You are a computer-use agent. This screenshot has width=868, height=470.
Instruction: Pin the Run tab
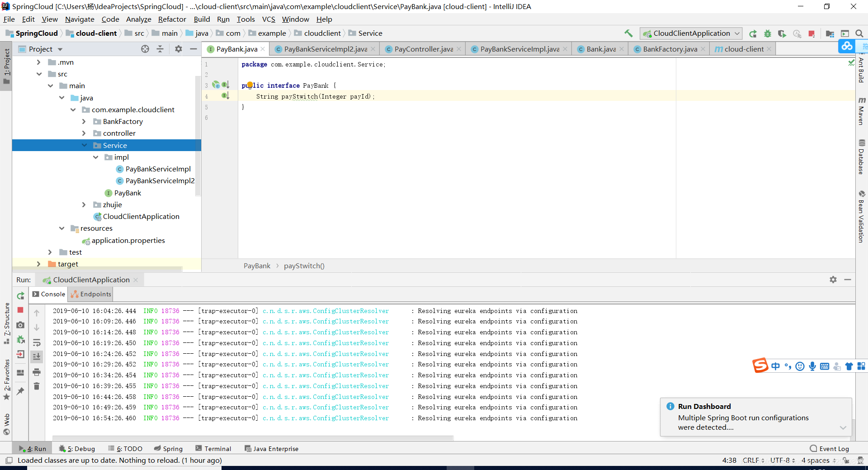tap(20, 391)
